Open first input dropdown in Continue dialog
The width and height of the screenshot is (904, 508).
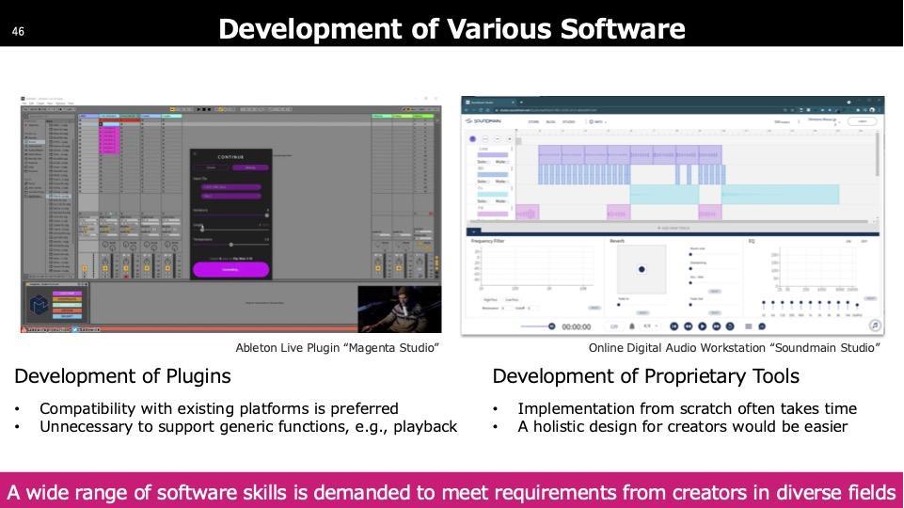[230, 187]
